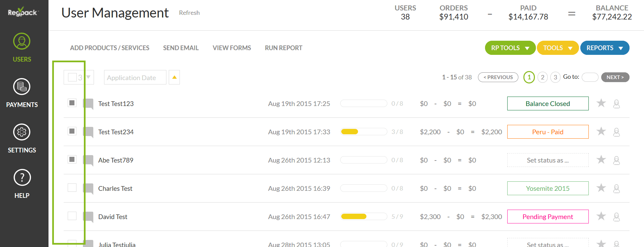The width and height of the screenshot is (644, 247).
Task: Select the SEND EMAIL menu item
Action: 181,48
